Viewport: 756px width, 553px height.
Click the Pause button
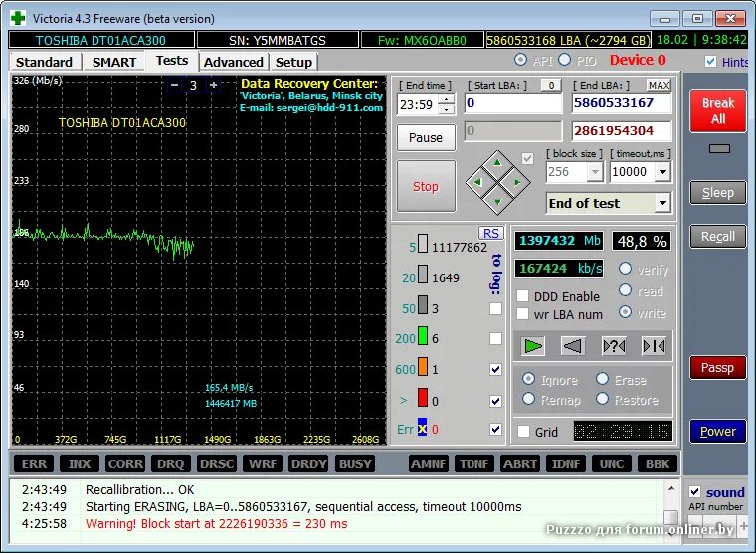click(x=426, y=138)
